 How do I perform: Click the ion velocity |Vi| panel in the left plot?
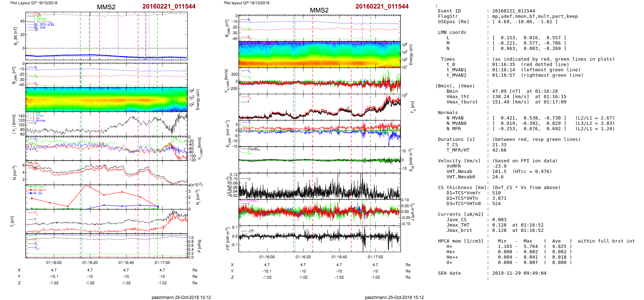pyautogui.click(x=106, y=124)
